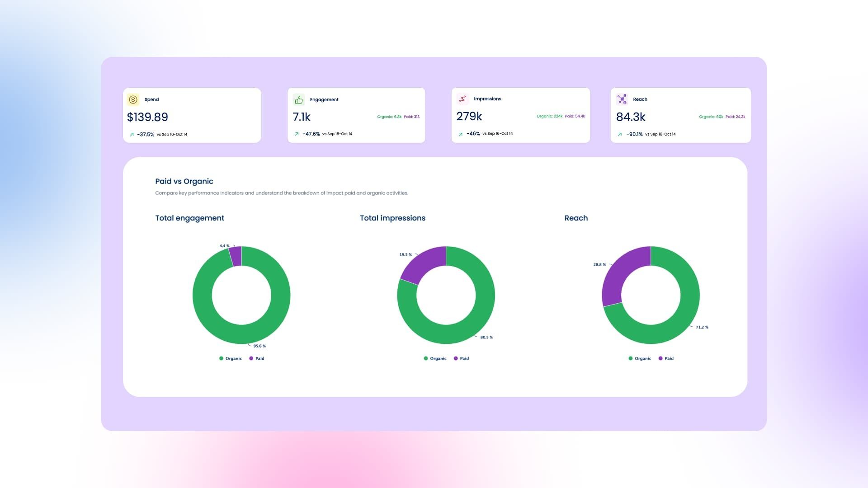Click the trend arrow in Spend card

click(132, 135)
